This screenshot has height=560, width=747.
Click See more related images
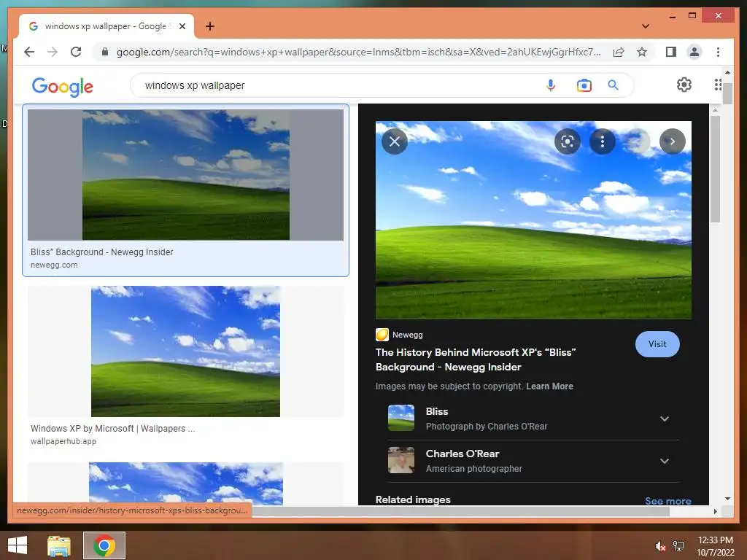click(x=667, y=500)
